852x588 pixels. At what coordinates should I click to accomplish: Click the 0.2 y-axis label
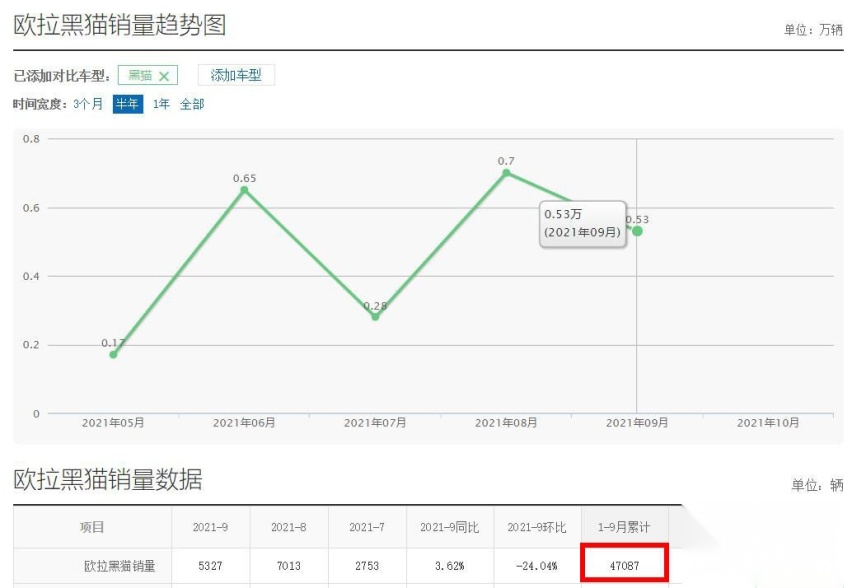pyautogui.click(x=31, y=345)
